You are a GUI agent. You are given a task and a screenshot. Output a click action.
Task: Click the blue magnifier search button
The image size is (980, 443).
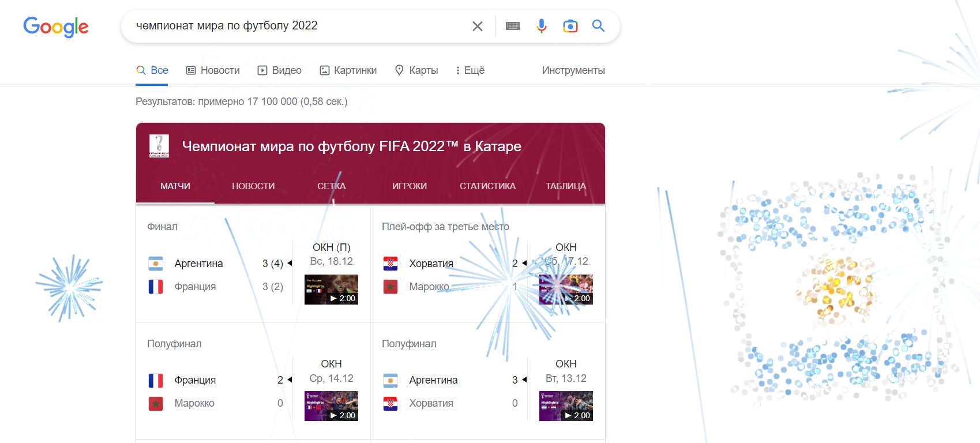pyautogui.click(x=598, y=26)
